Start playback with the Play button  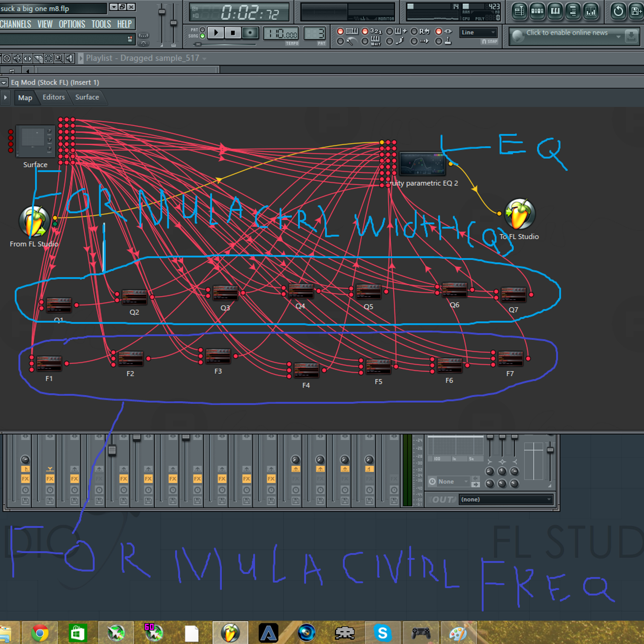pos(216,33)
